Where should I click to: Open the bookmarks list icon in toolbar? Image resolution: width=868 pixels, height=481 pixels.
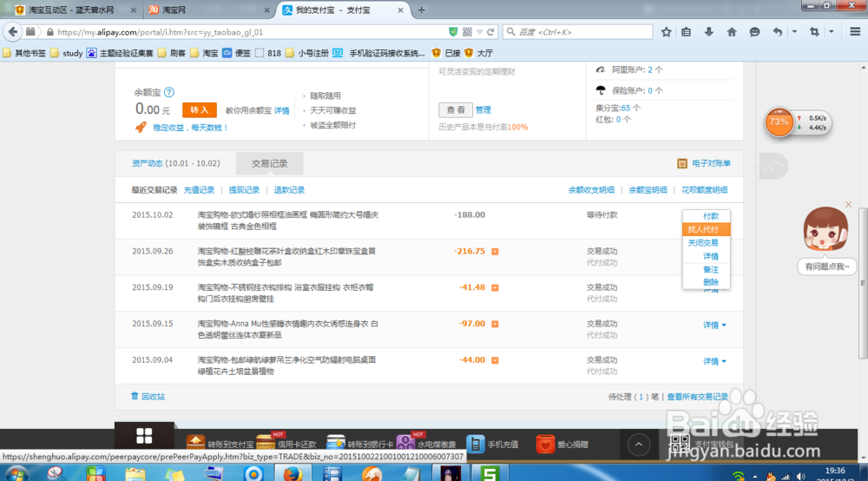tap(687, 32)
